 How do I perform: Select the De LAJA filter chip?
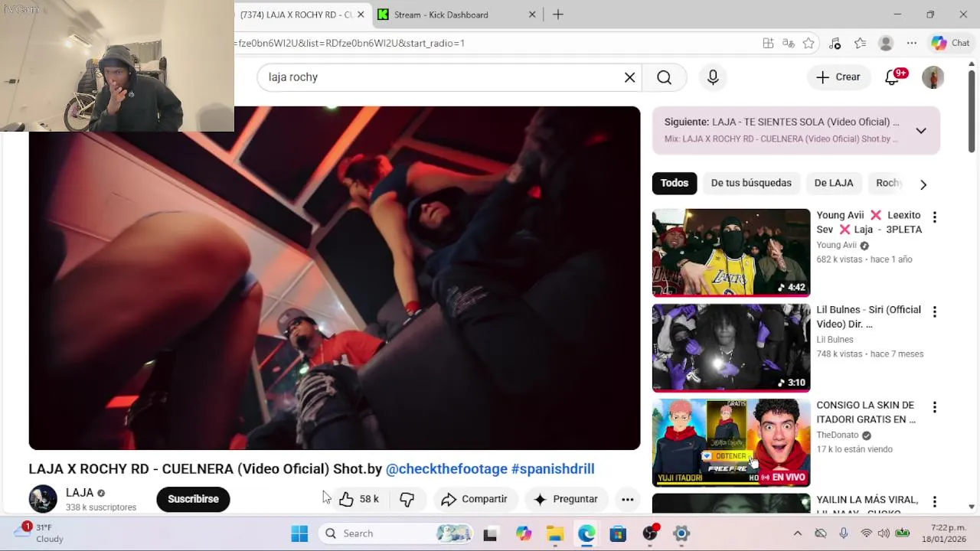click(834, 183)
